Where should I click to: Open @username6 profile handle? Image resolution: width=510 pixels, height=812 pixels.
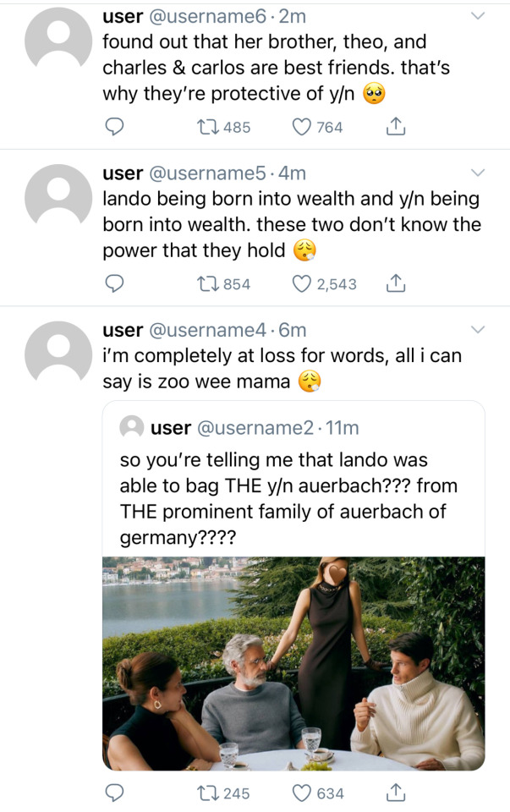210,16
